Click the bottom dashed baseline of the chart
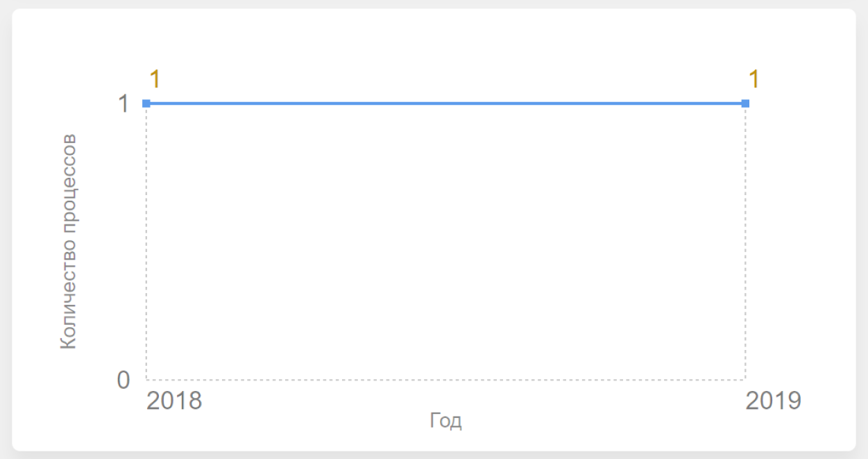The image size is (868, 459). (x=445, y=380)
